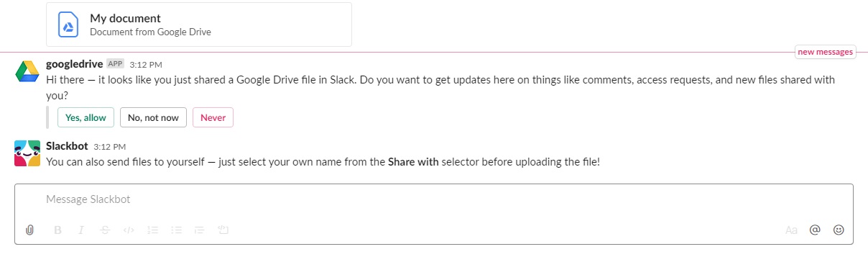Focus the Message Slackbot input field
This screenshot has height=262, width=868.
434,199
